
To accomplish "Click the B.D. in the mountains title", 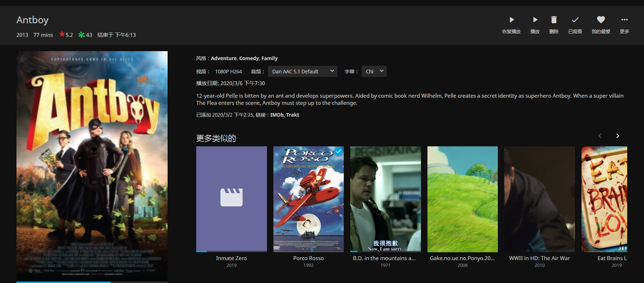I will pyautogui.click(x=384, y=258).
